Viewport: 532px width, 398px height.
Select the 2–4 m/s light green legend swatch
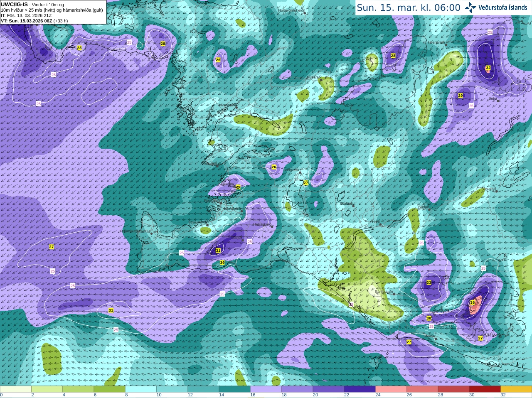pyautogui.click(x=47, y=389)
